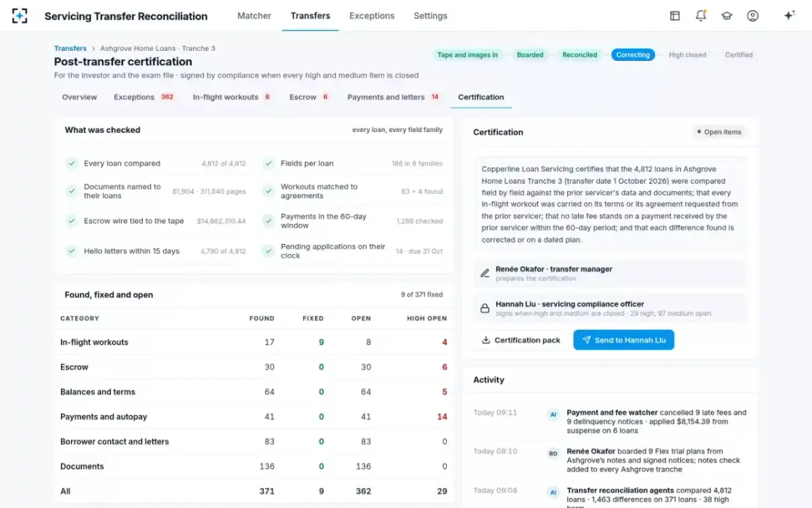The width and height of the screenshot is (812, 508).
Task: Click check icon for Payments in the 60-day window
Action: coord(268,221)
